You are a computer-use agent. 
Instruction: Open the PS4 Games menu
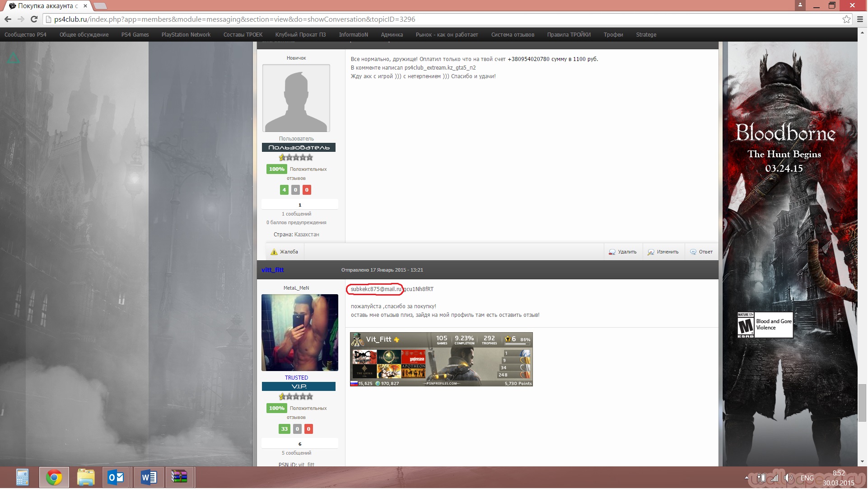[x=135, y=35]
